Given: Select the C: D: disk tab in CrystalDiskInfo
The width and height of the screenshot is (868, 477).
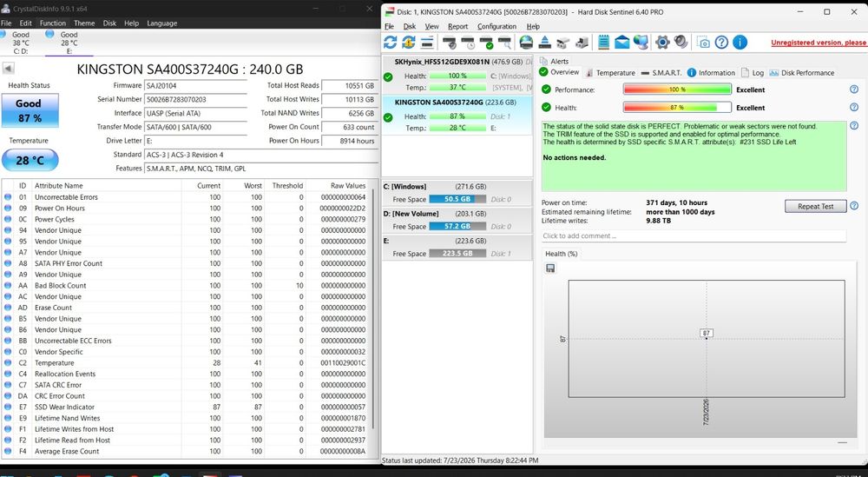Looking at the screenshot, I should click(21, 43).
